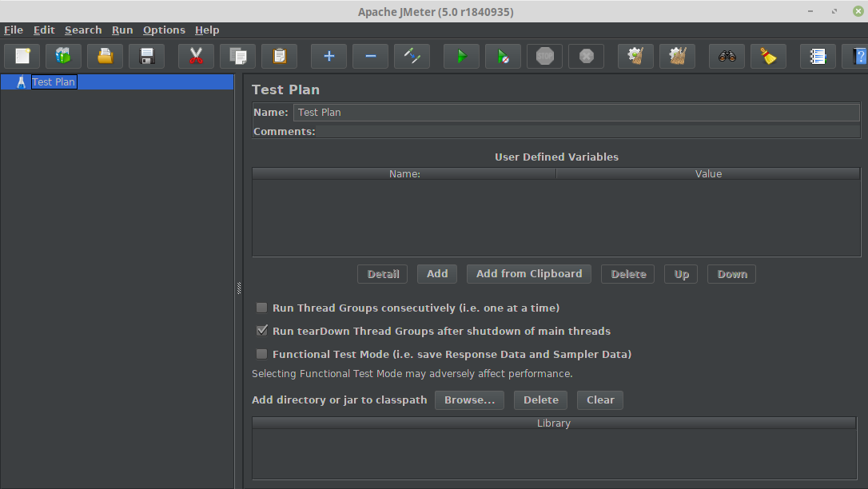Image resolution: width=868 pixels, height=489 pixels.
Task: Save the test plan with floppy icon
Action: [147, 57]
